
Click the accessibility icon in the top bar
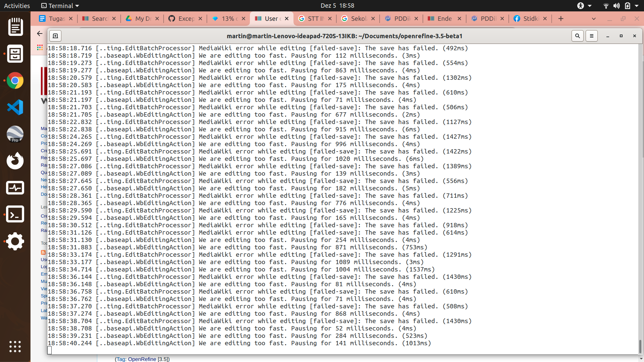(581, 6)
